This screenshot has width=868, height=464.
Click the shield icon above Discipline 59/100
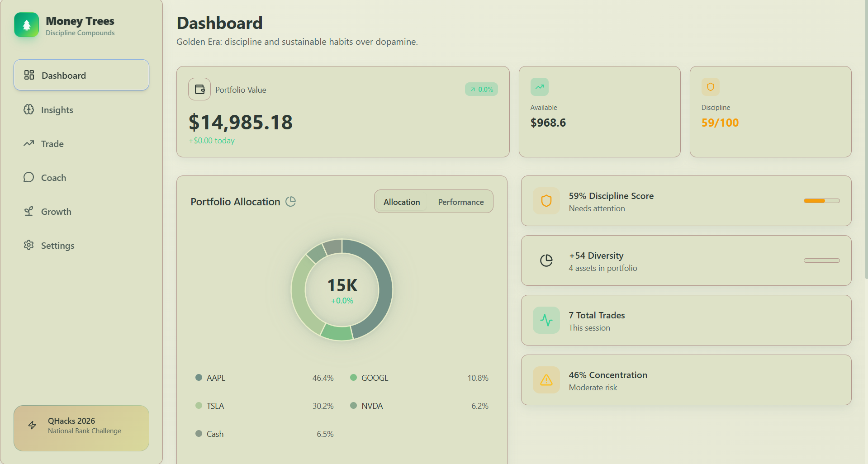coord(711,87)
